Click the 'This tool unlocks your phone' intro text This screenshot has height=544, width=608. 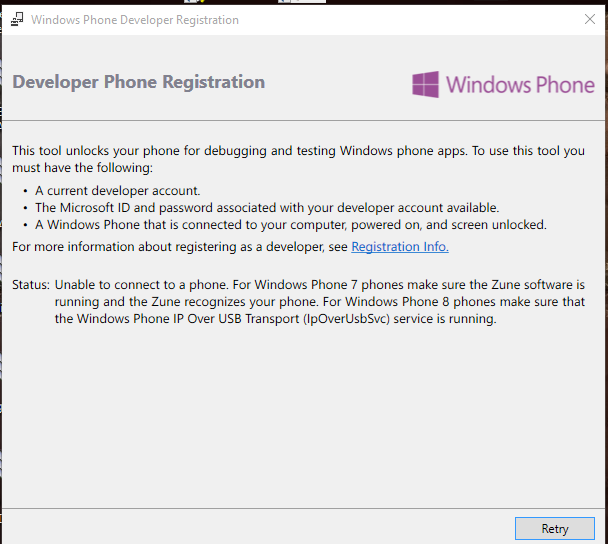298,159
